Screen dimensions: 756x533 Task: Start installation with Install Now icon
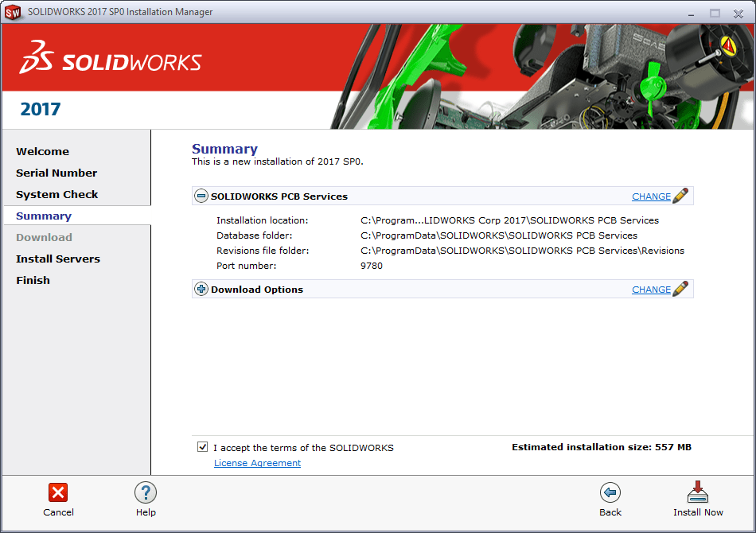point(698,492)
